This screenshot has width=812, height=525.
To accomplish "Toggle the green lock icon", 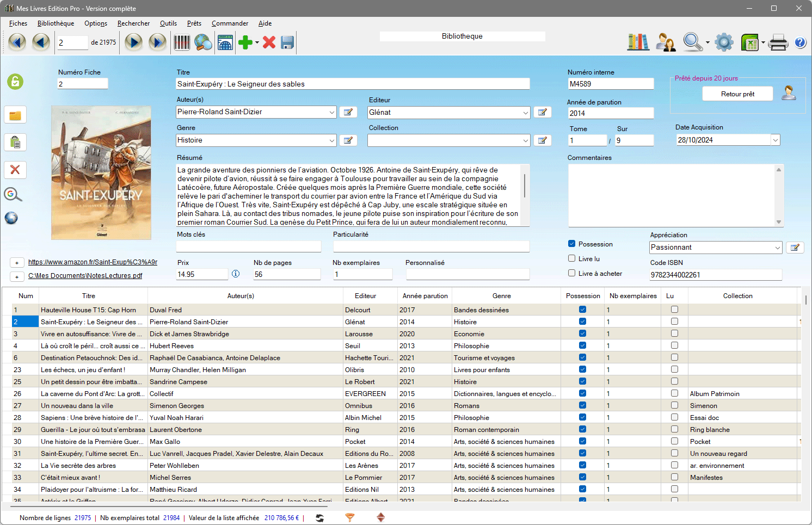I will [x=15, y=82].
